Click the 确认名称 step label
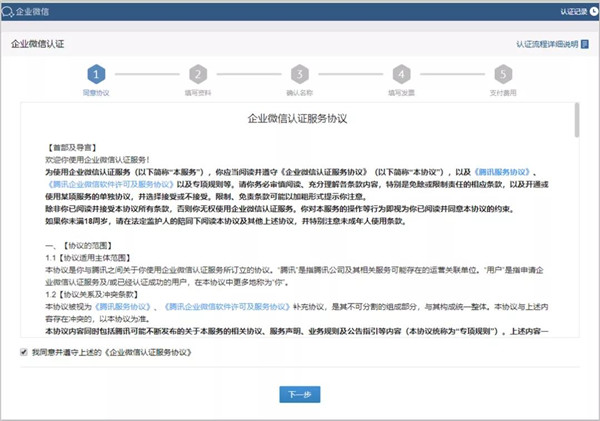Viewport: 600px width, 421px height. 300,93
